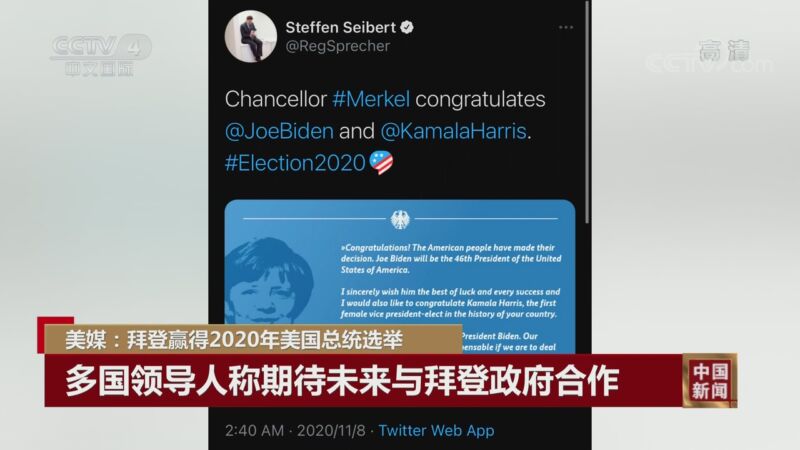Open Steffen Seibert's profile picture
This screenshot has height=450, width=800.
[x=251, y=37]
